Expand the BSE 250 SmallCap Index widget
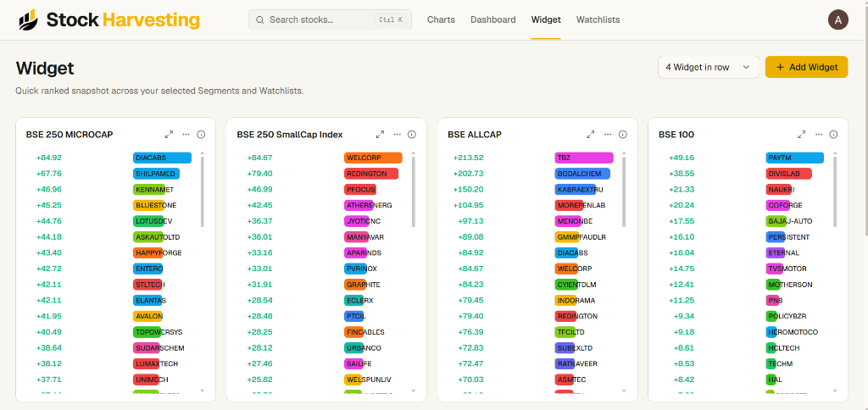The image size is (868, 410). click(x=380, y=135)
